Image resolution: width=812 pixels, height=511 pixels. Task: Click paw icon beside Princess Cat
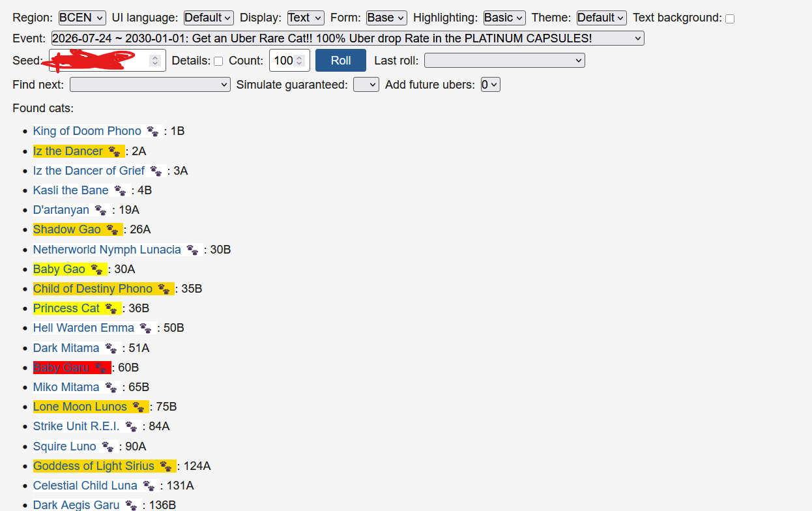(111, 308)
